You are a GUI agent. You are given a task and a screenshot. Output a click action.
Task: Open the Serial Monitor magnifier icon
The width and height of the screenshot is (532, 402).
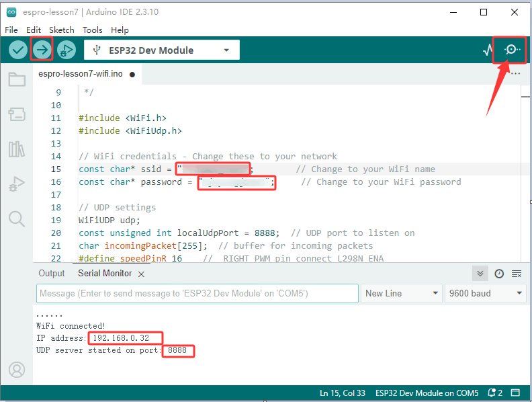pos(511,50)
